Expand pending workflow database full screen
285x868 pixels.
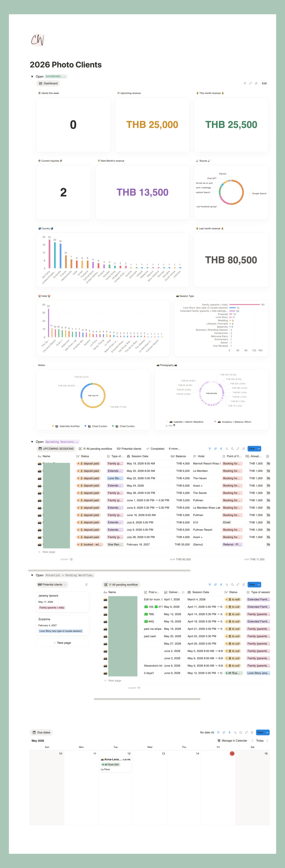(238, 585)
